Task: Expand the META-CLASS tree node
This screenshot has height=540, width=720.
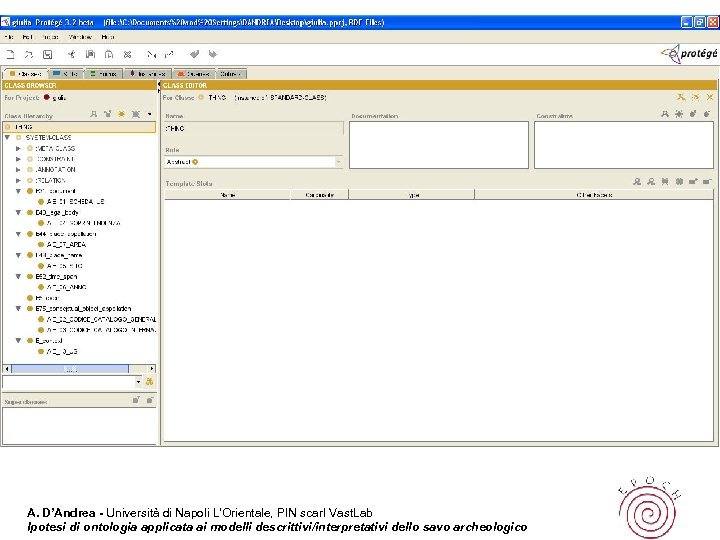Action: pos(18,148)
